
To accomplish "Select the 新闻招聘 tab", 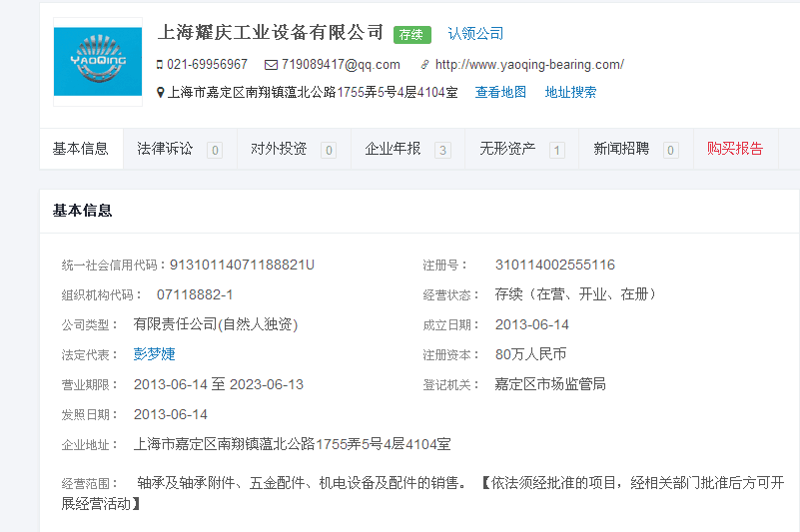I will pyautogui.click(x=621, y=149).
